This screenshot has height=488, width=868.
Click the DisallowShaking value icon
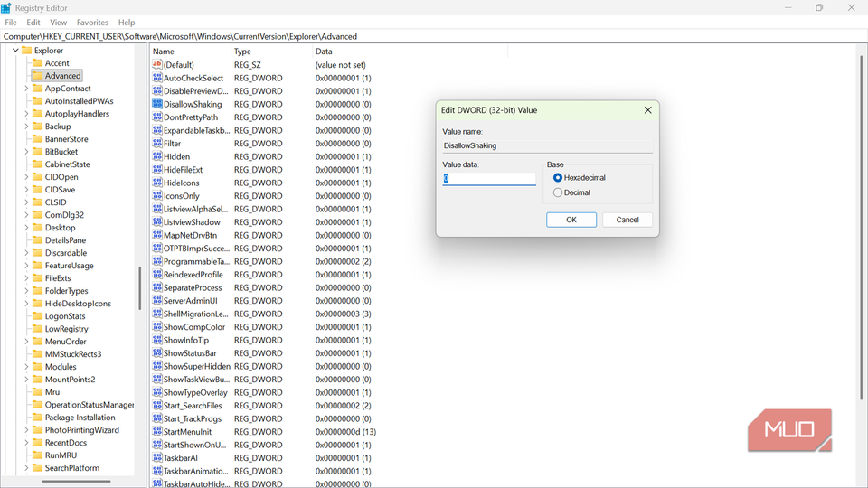click(157, 104)
